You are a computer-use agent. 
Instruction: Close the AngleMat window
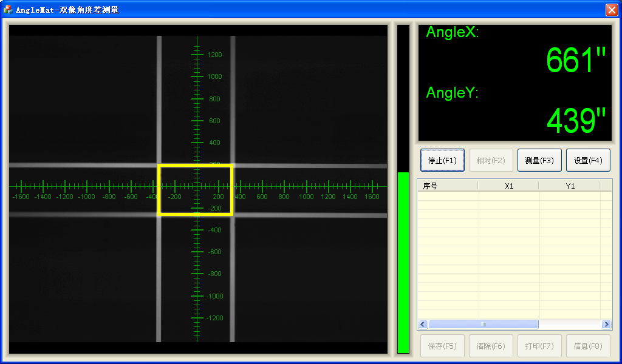(x=611, y=10)
